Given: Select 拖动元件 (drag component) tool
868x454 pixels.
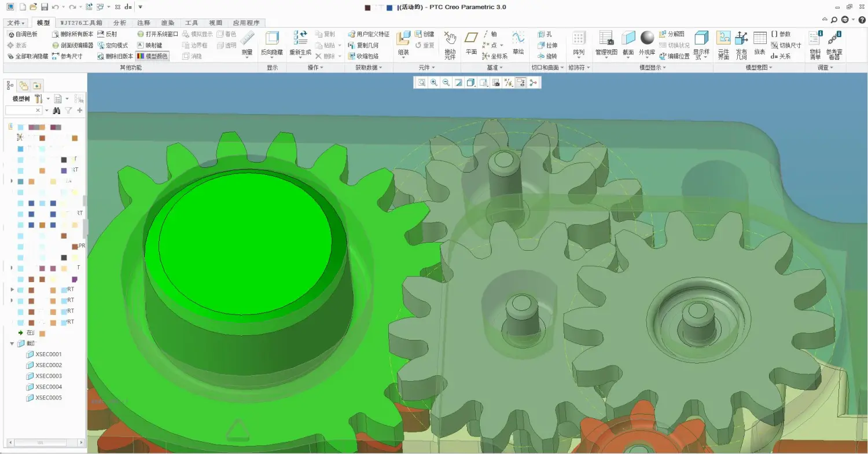Looking at the screenshot, I should [450, 45].
